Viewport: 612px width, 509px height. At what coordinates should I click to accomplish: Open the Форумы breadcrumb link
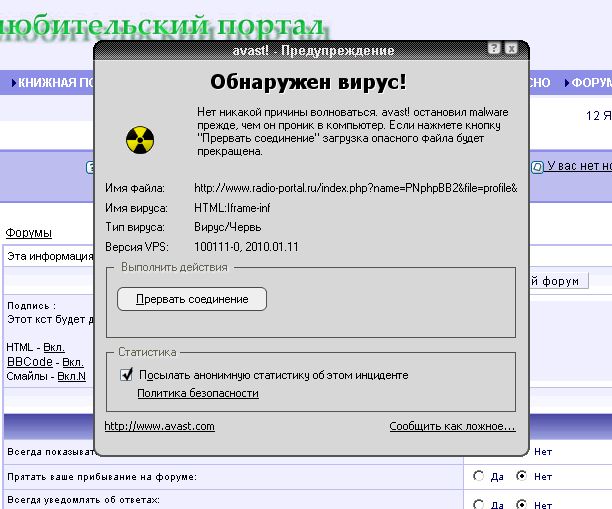coord(28,233)
